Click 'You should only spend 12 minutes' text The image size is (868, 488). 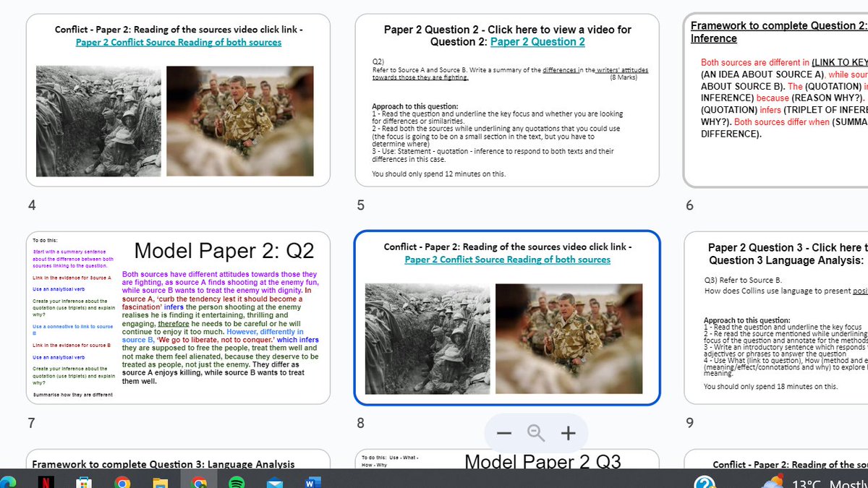tap(439, 174)
